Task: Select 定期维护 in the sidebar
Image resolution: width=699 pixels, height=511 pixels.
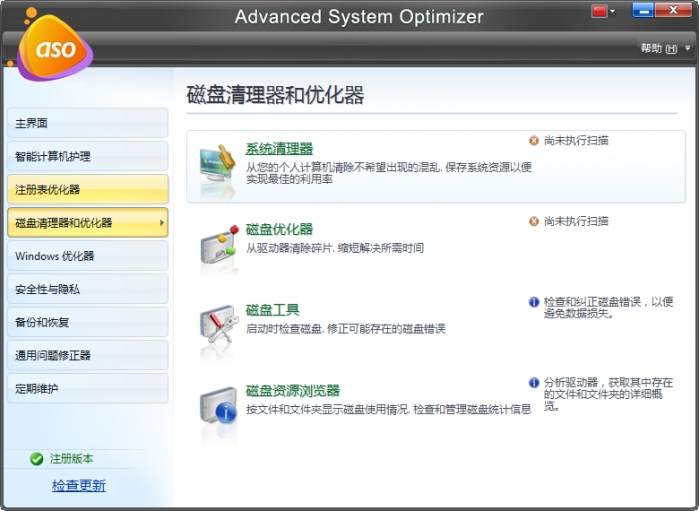Action: click(x=88, y=388)
